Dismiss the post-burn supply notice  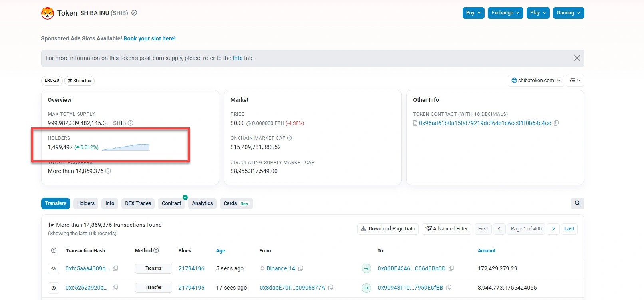click(x=576, y=58)
